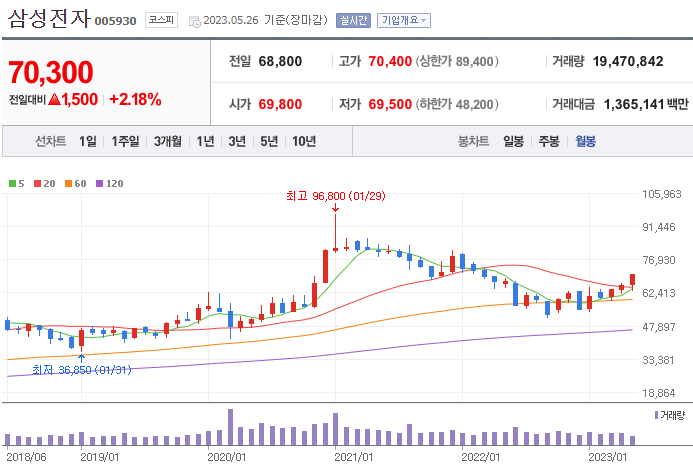This screenshot has width=693, height=474.
Task: Click the purple 120 moving-average legend swatch
Action: coord(99,183)
